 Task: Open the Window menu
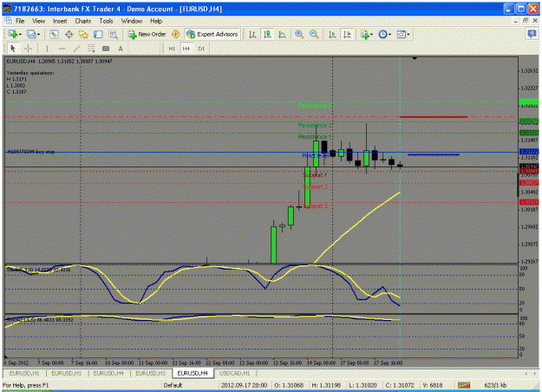pos(132,21)
